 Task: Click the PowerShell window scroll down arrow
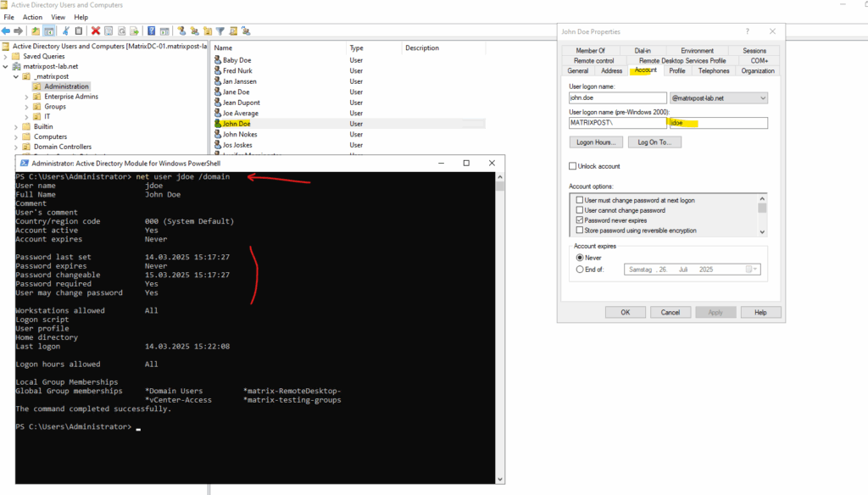click(x=500, y=480)
